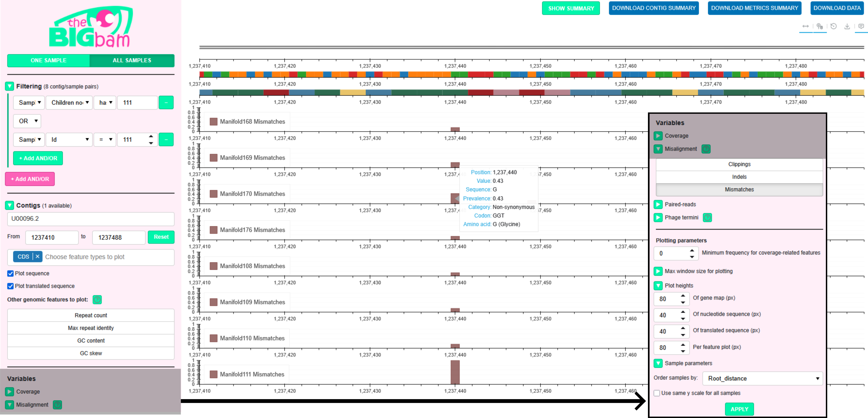Click the save plot download icon
Image resolution: width=868 pixels, height=418 pixels.
click(847, 26)
